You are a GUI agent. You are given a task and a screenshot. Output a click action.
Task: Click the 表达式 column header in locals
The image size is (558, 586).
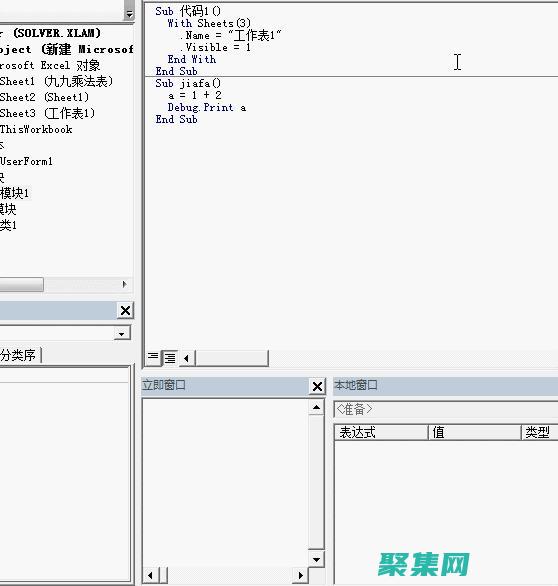(381, 432)
